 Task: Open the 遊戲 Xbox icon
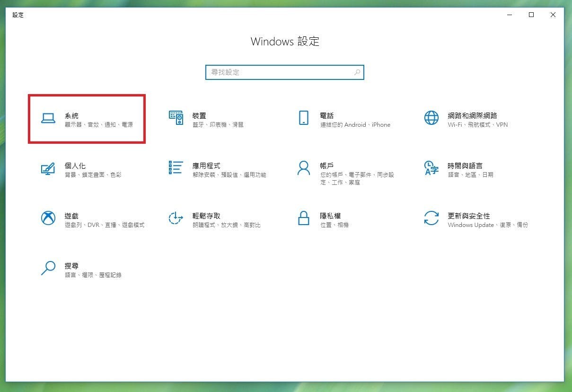pyautogui.click(x=48, y=218)
